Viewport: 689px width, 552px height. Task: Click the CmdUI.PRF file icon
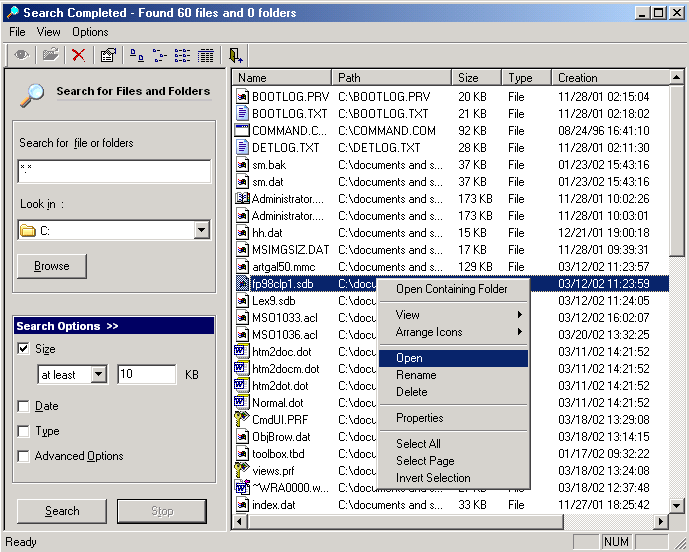pyautogui.click(x=241, y=419)
